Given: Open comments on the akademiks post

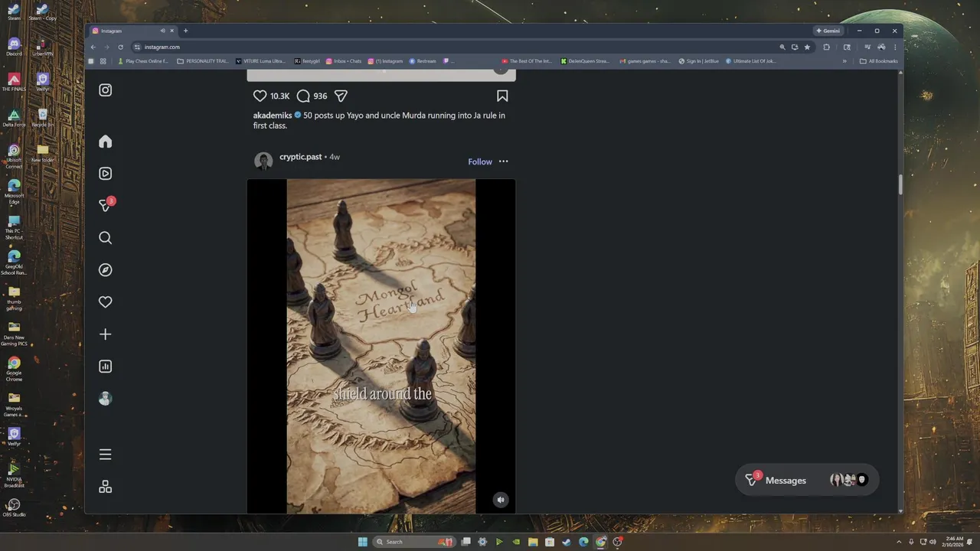Looking at the screenshot, I should click(303, 96).
